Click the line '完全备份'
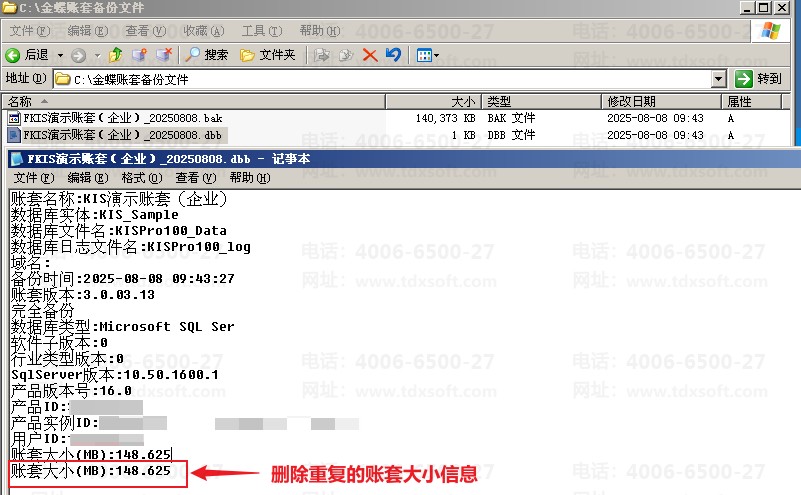 click(x=42, y=311)
